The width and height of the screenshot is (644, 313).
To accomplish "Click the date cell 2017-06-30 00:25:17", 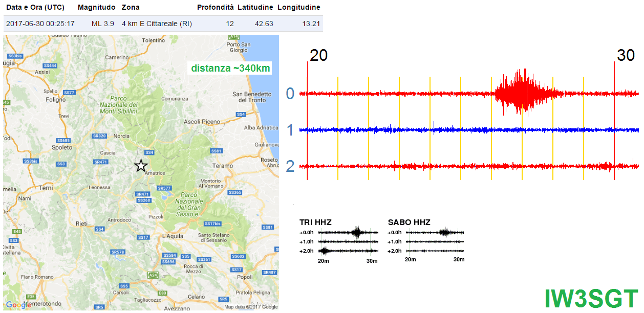I will 40,24.
